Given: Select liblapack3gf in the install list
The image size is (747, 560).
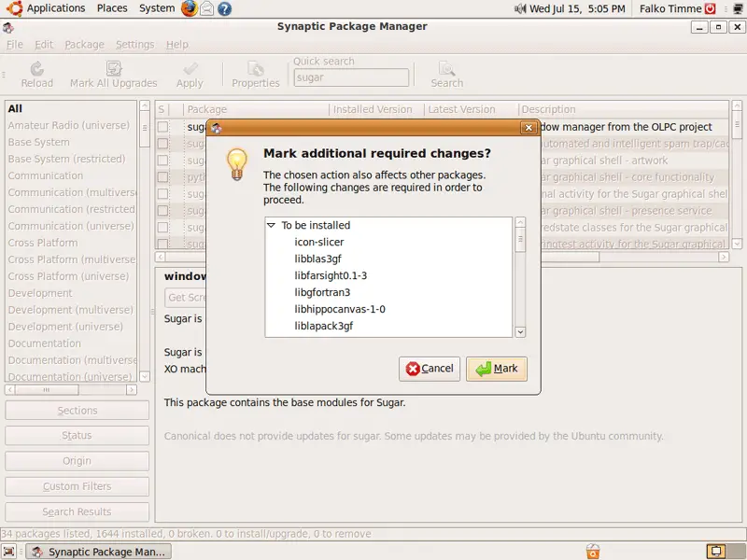Looking at the screenshot, I should (323, 326).
